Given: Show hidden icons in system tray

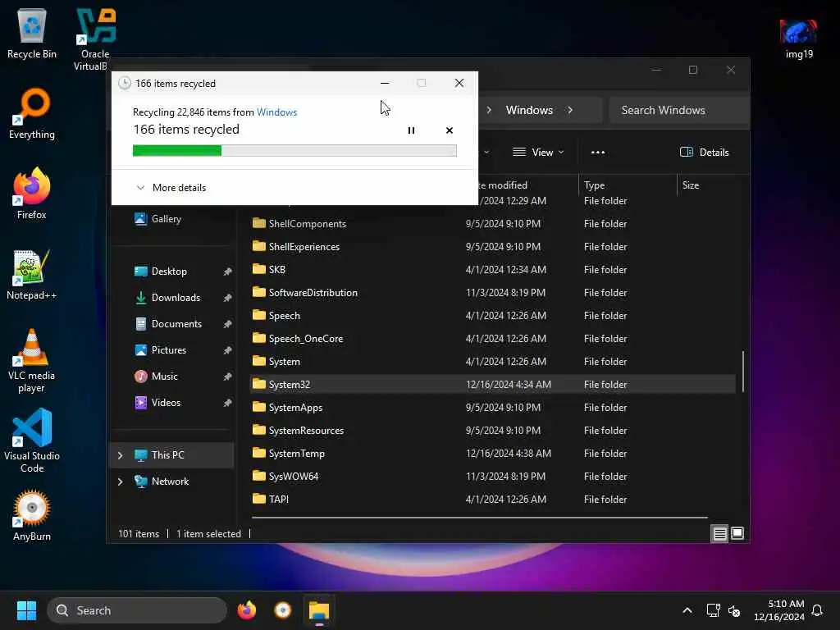Looking at the screenshot, I should [x=687, y=610].
